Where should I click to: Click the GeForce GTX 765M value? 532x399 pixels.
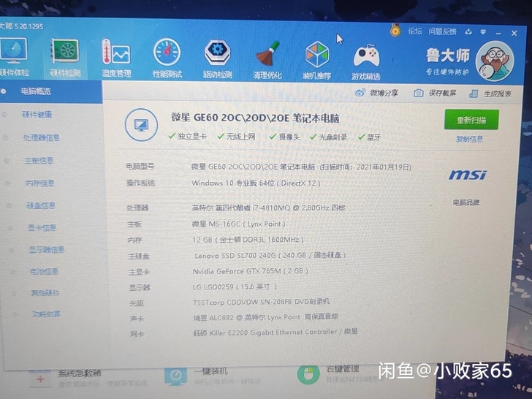click(251, 271)
